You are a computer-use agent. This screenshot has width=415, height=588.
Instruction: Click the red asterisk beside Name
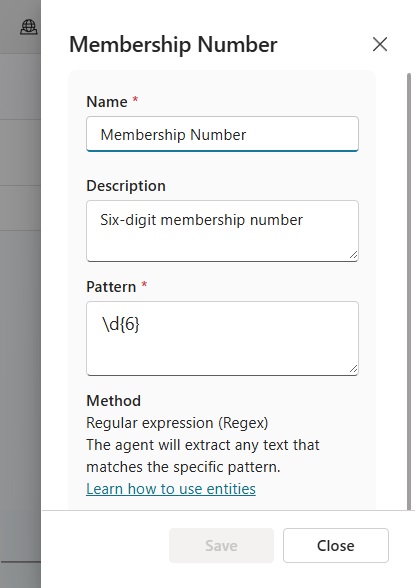(x=135, y=100)
